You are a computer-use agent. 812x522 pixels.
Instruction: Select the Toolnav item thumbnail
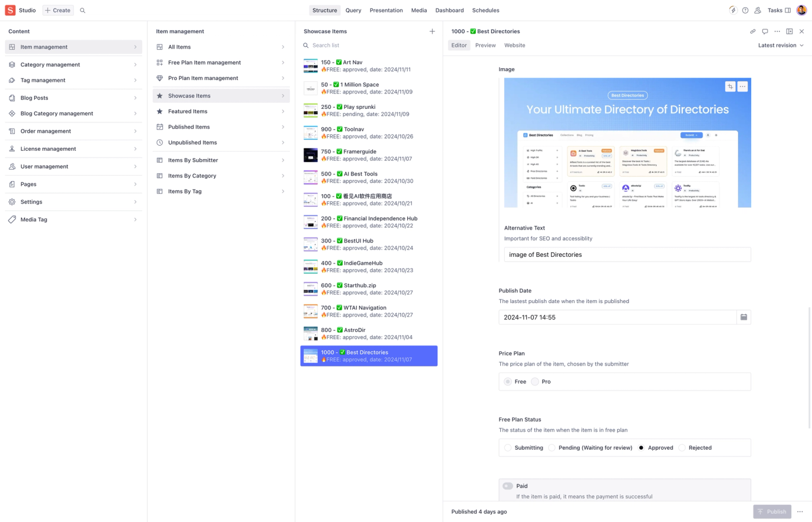(310, 132)
